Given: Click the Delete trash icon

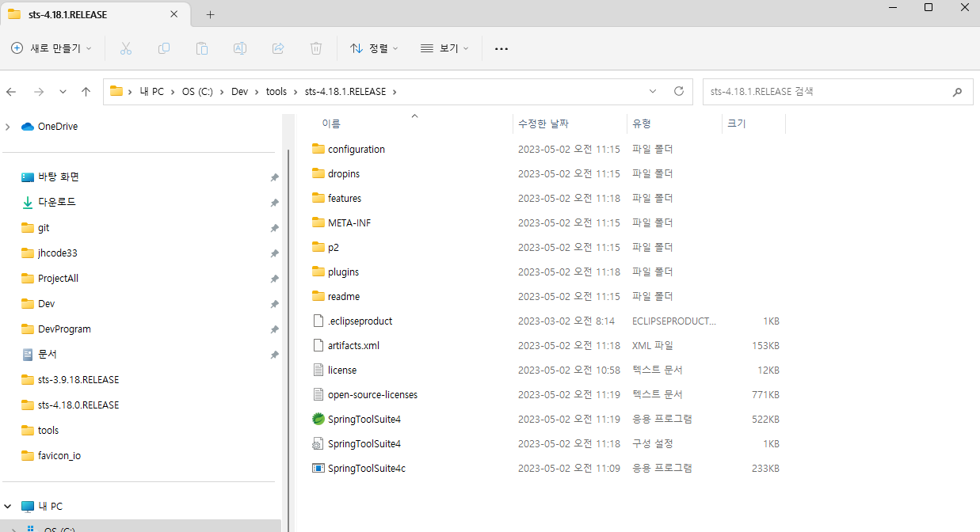Looking at the screenshot, I should pyautogui.click(x=316, y=48).
